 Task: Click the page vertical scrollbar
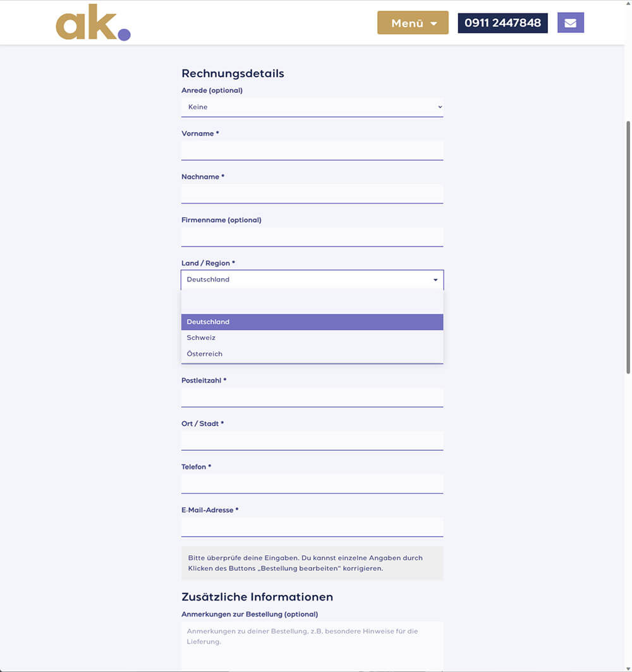(628, 247)
